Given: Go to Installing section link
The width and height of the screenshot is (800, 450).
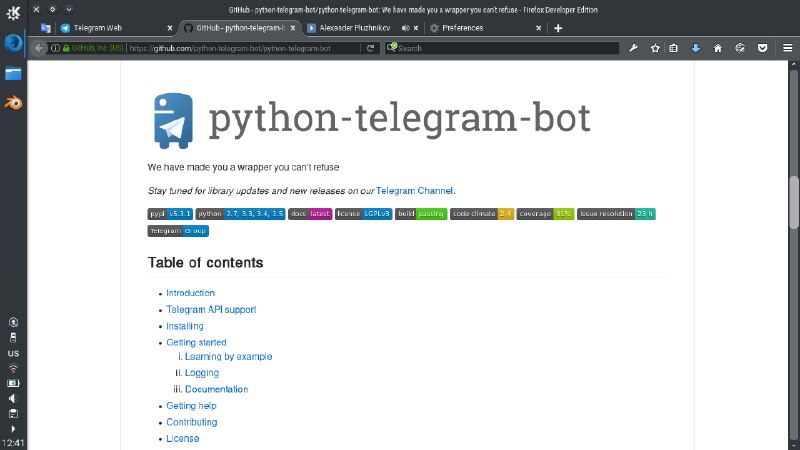Looking at the screenshot, I should 185,326.
